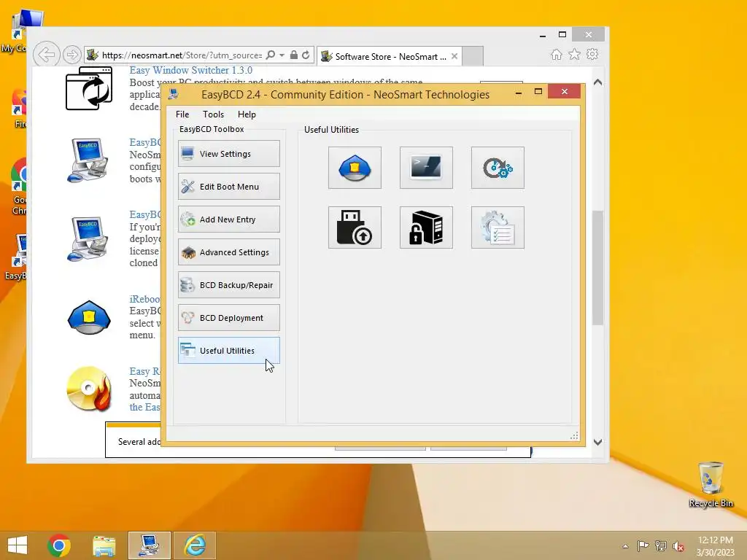The height and width of the screenshot is (560, 747).
Task: Launch the command prompt utility icon
Action: (x=426, y=168)
